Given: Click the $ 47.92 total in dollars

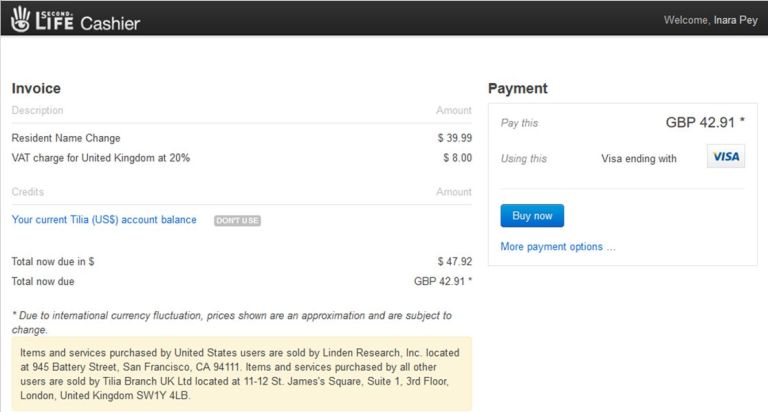Looking at the screenshot, I should 454,262.
